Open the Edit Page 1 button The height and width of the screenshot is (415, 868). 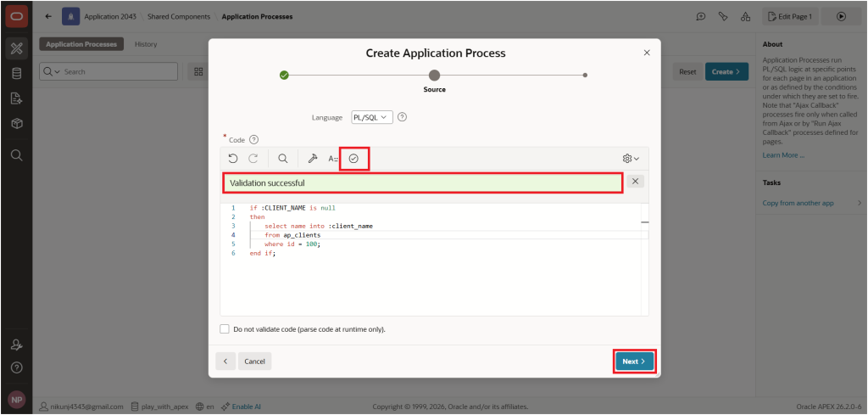pyautogui.click(x=790, y=17)
